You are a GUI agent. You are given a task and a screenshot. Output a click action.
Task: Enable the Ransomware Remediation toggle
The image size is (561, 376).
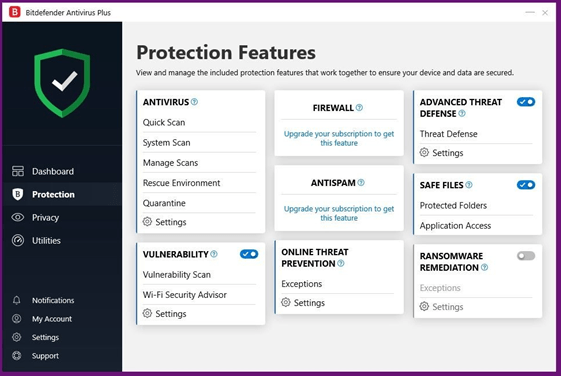click(x=526, y=256)
